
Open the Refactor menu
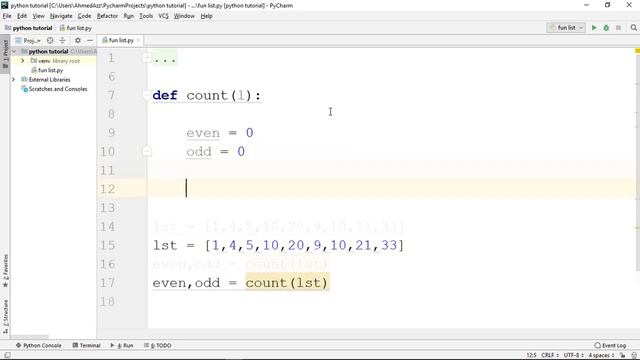pyautogui.click(x=107, y=16)
